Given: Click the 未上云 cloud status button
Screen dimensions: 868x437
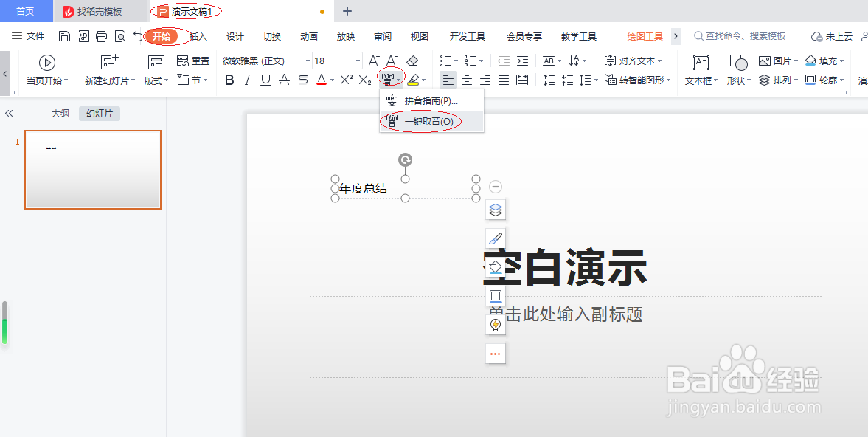Looking at the screenshot, I should 832,37.
